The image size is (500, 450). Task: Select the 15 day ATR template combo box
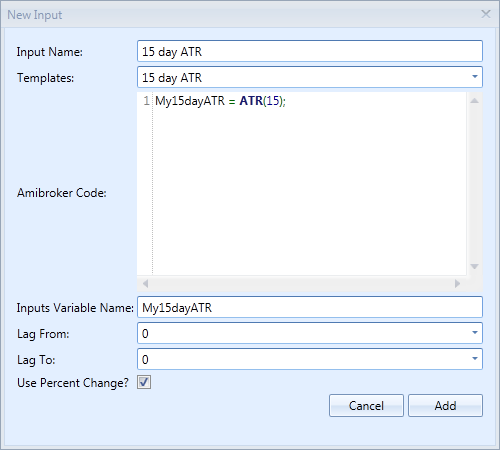point(310,77)
